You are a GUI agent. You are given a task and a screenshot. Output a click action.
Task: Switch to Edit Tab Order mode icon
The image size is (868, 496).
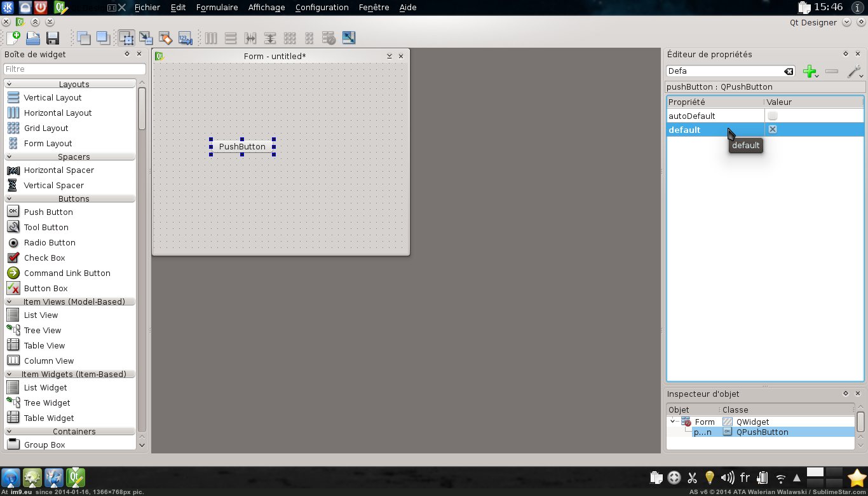pyautogui.click(x=185, y=38)
